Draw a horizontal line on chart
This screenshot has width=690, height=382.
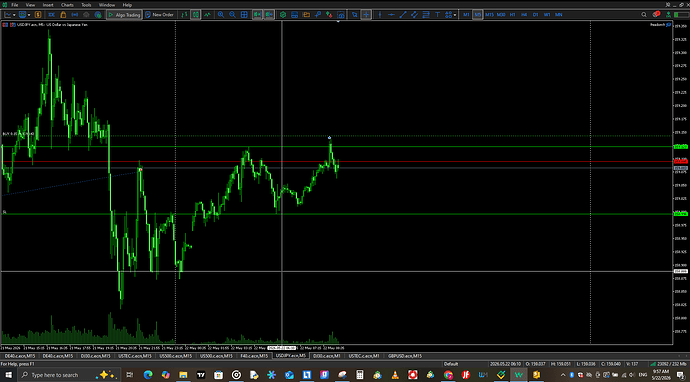391,15
